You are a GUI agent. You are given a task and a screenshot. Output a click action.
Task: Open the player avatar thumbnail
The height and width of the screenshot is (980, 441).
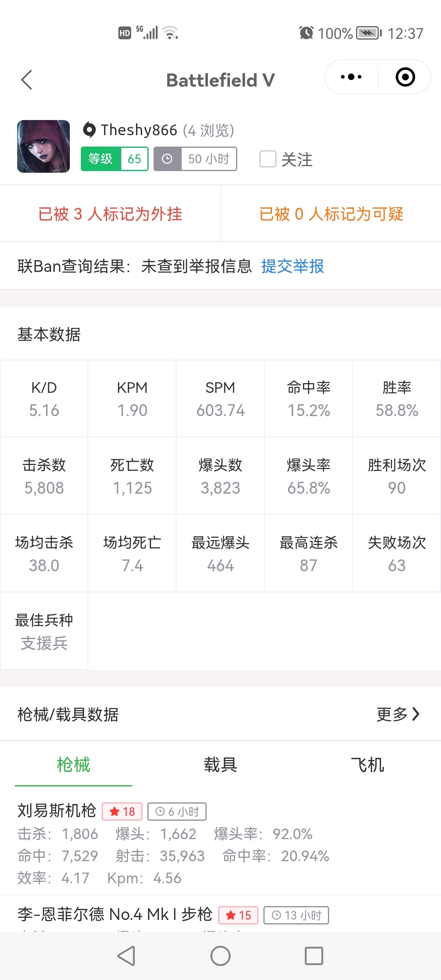[43, 146]
